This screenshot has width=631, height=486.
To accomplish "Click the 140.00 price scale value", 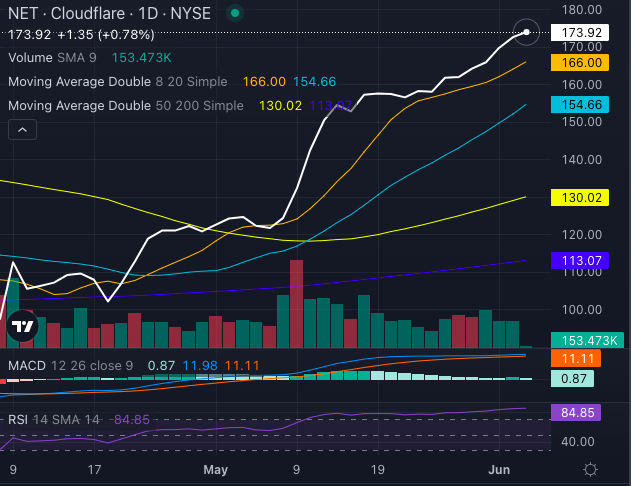I will point(582,160).
